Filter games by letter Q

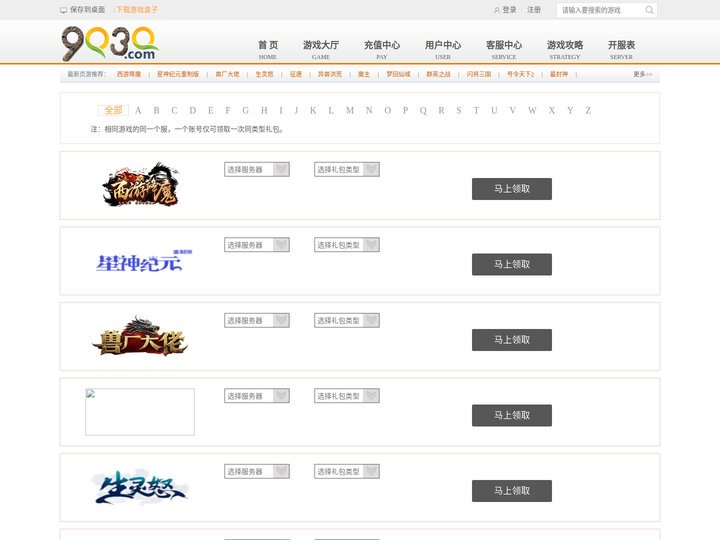tap(423, 111)
